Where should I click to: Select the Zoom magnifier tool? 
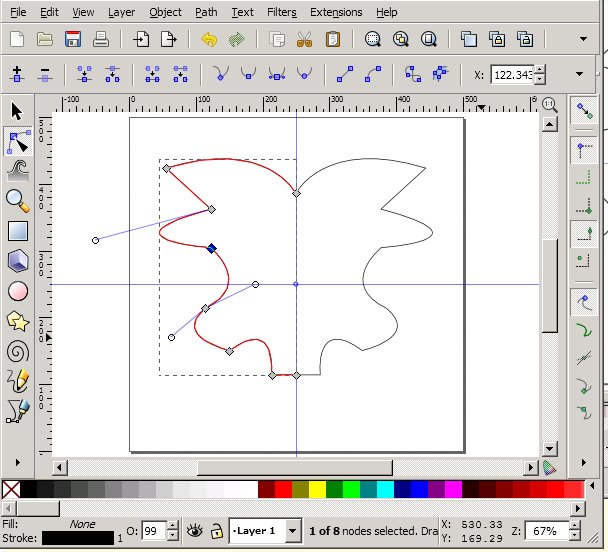[17, 200]
